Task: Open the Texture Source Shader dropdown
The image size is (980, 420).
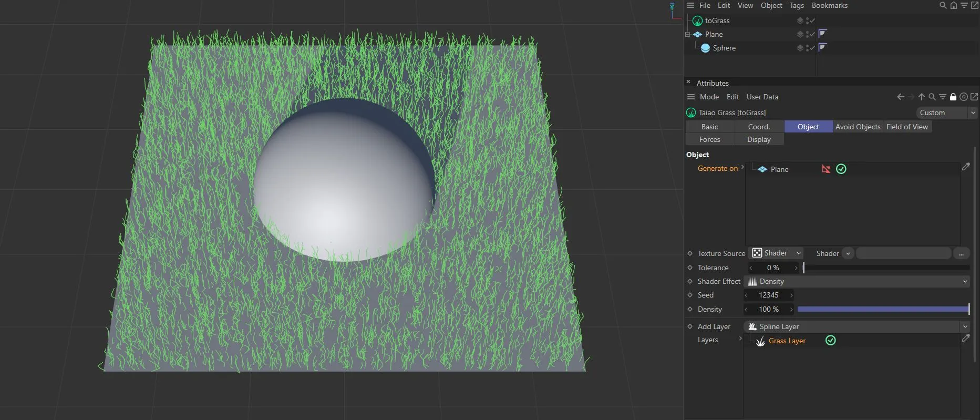Action: [776, 253]
